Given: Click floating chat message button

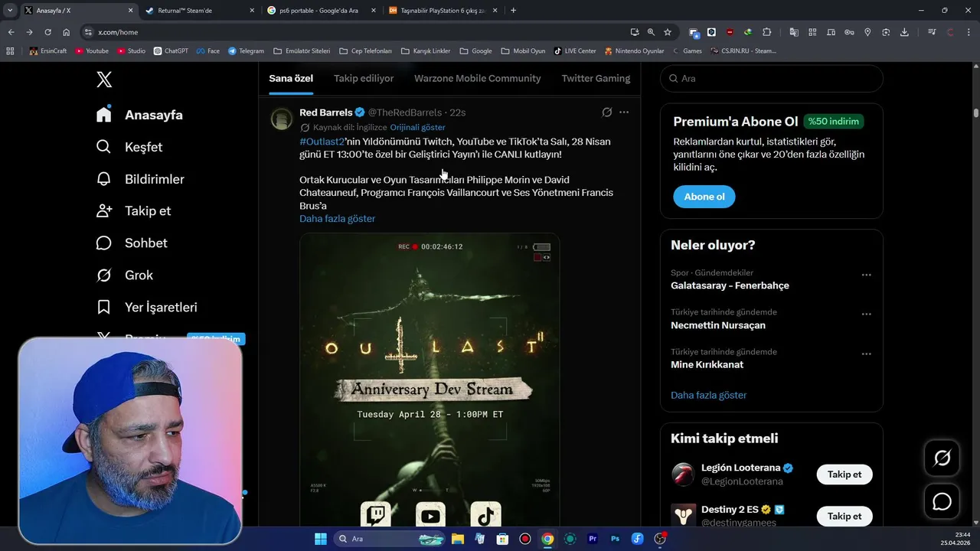Looking at the screenshot, I should tap(942, 501).
